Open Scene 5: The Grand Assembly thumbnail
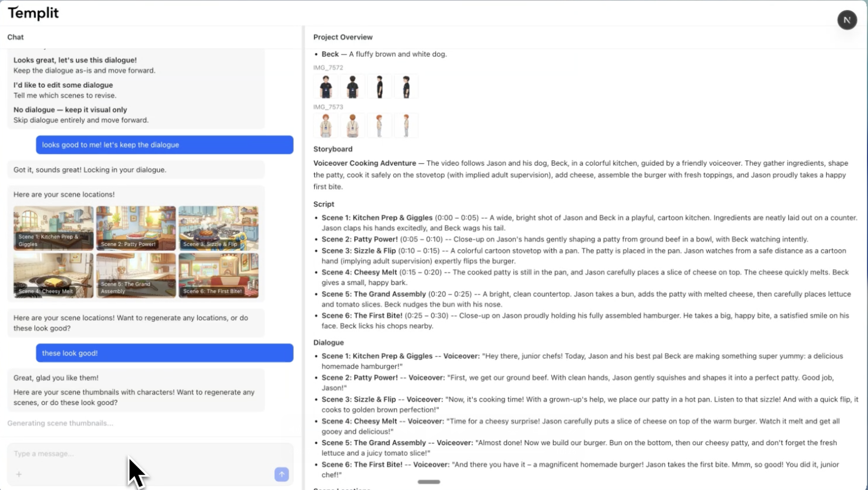 pos(136,275)
